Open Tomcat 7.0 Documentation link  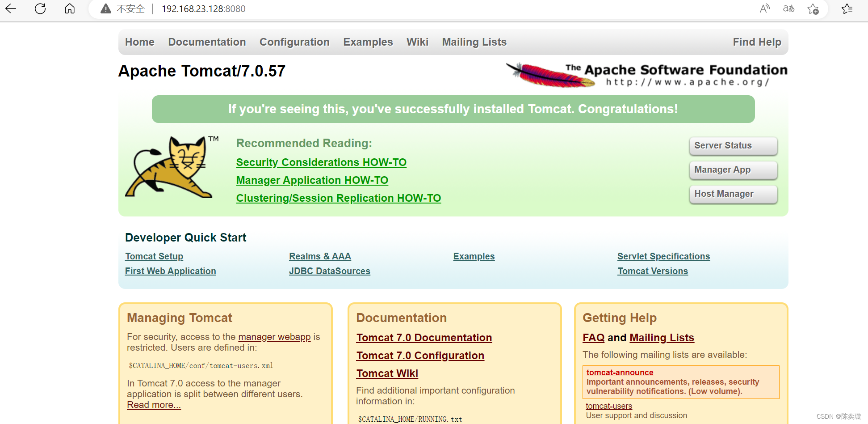pos(424,338)
